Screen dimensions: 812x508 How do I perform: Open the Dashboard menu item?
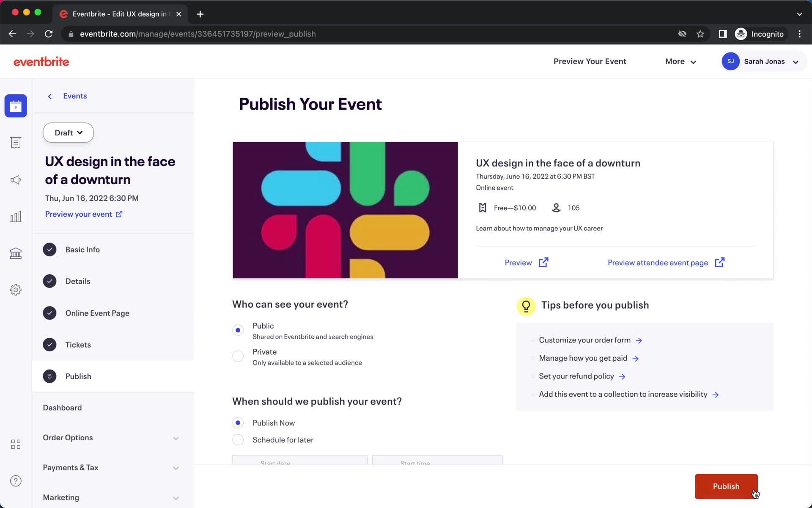tap(62, 408)
